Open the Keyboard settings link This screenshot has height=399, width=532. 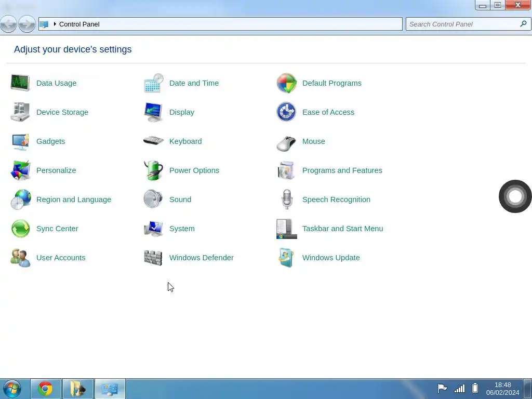pos(185,141)
